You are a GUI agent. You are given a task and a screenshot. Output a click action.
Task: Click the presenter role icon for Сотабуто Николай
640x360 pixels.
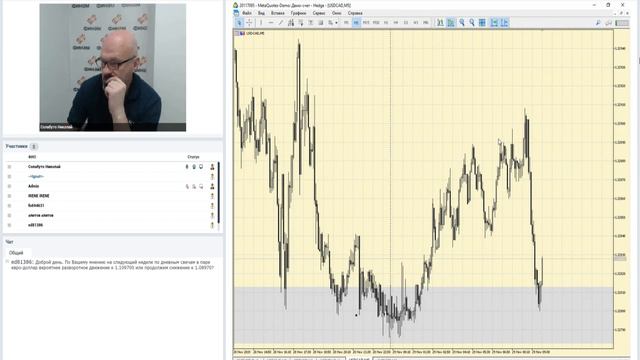212,167
